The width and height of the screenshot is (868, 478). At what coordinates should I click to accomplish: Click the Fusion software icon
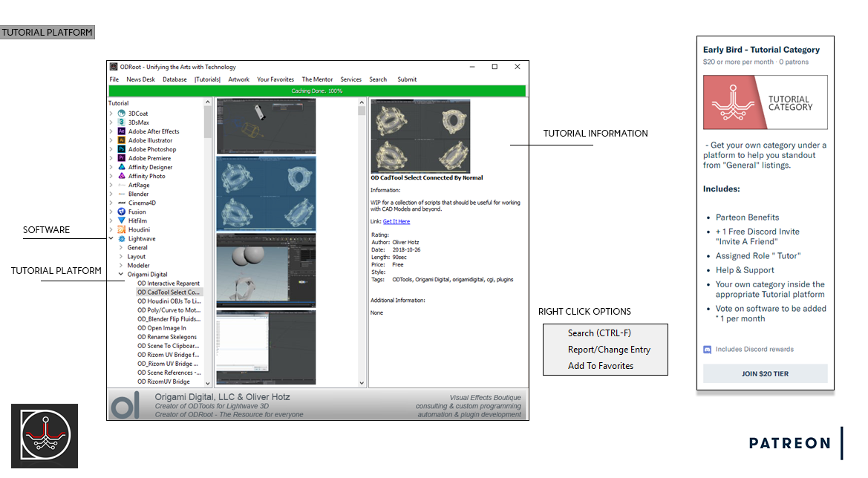pos(122,212)
